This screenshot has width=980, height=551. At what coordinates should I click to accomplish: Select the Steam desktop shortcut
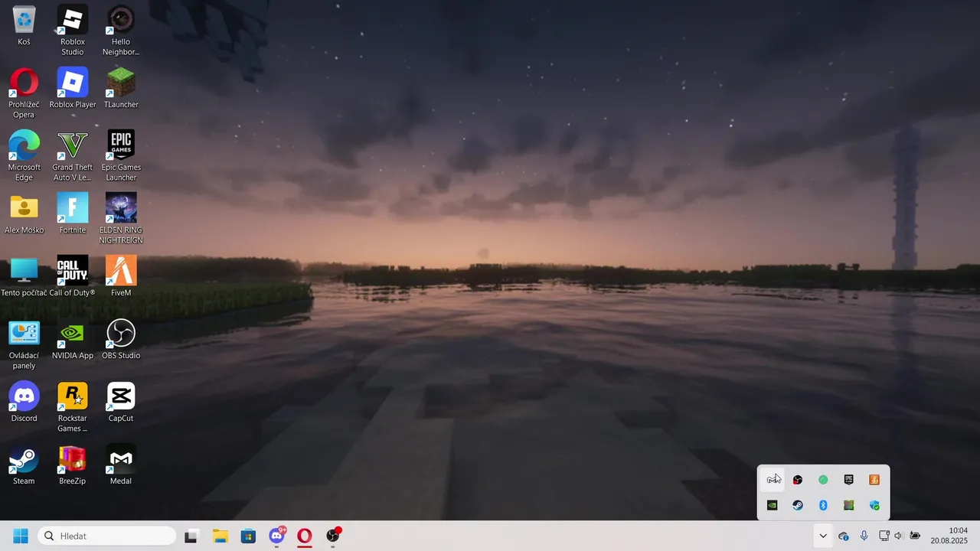coord(24,465)
